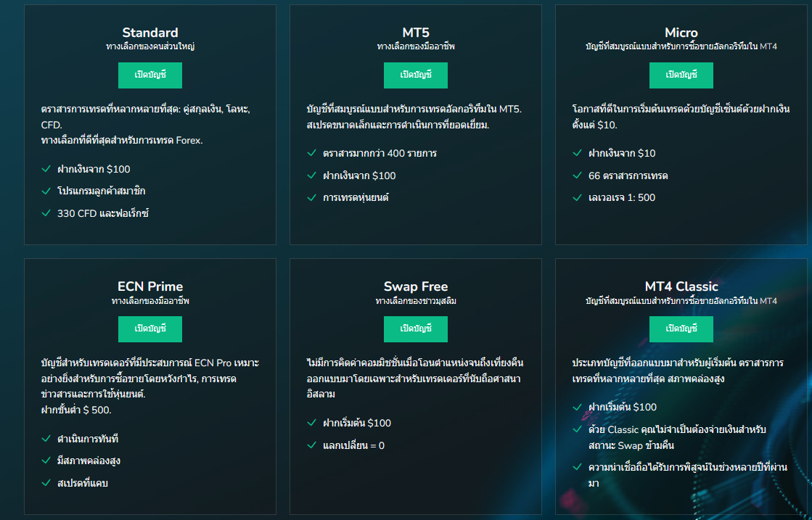This screenshot has width=812, height=520.
Task: Click the checkmark next to 330 CFD และฟอเร็กซ์
Action: tap(46, 213)
